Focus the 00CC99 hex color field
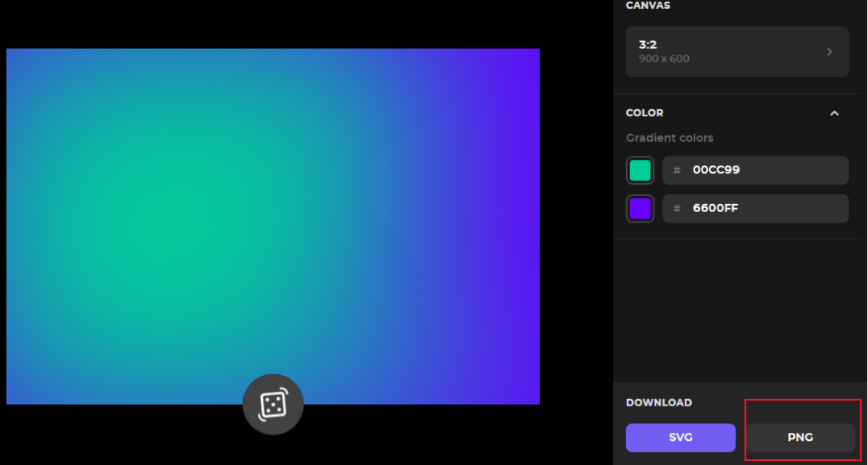The image size is (868, 465). (764, 170)
